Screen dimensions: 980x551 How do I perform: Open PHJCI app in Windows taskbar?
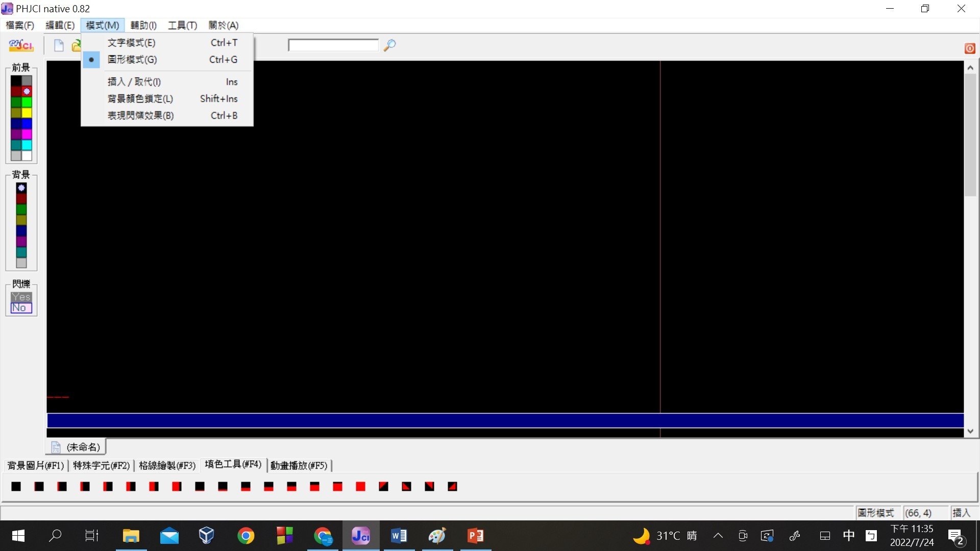361,536
